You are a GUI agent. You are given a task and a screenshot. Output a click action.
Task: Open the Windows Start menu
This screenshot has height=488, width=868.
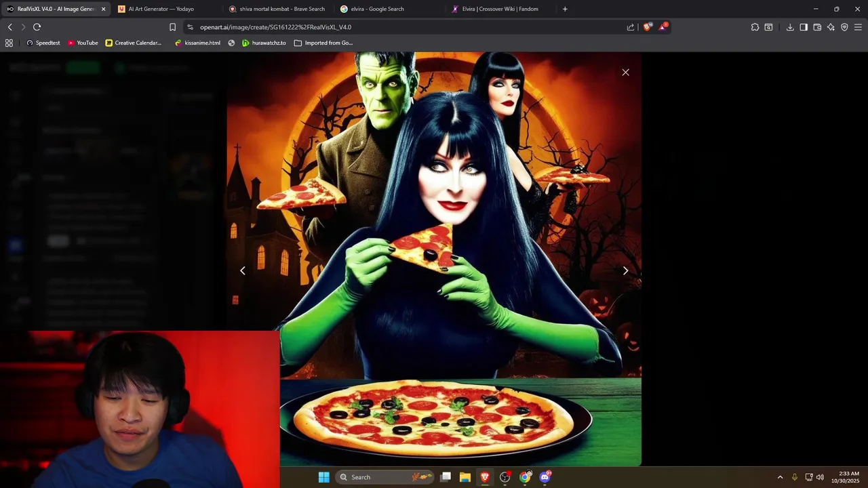coord(324,477)
